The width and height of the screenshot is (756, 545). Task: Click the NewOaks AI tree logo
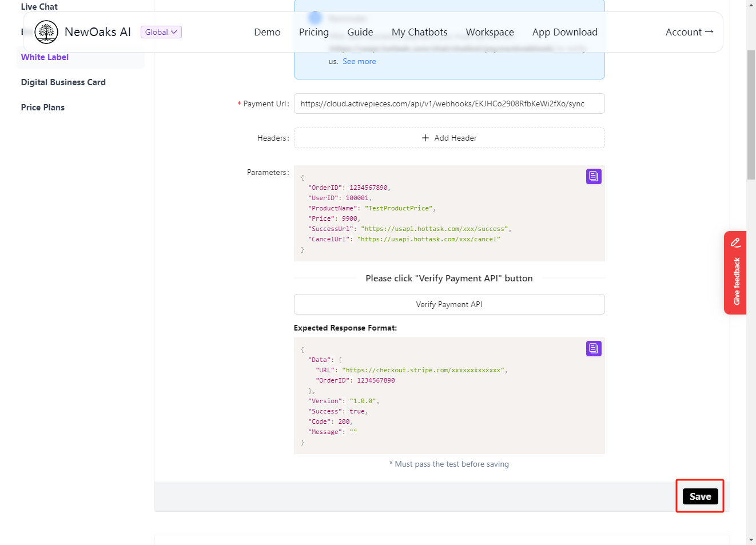pos(46,32)
